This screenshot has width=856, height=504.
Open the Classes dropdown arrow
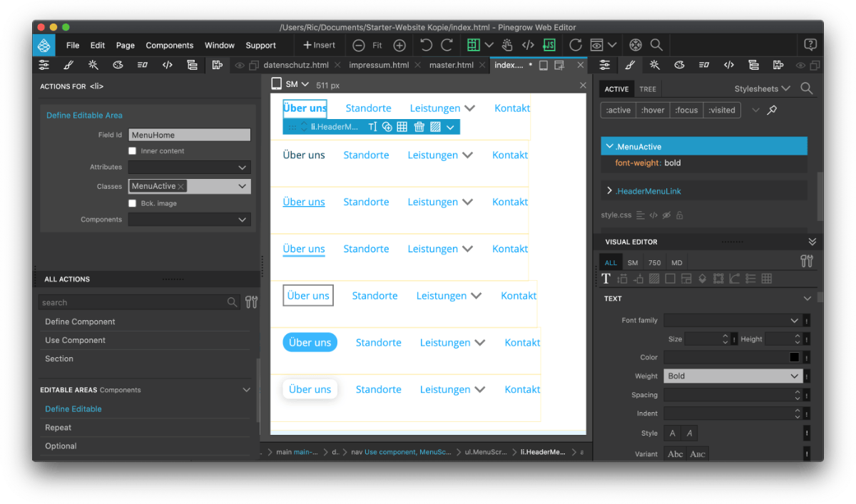(x=243, y=186)
